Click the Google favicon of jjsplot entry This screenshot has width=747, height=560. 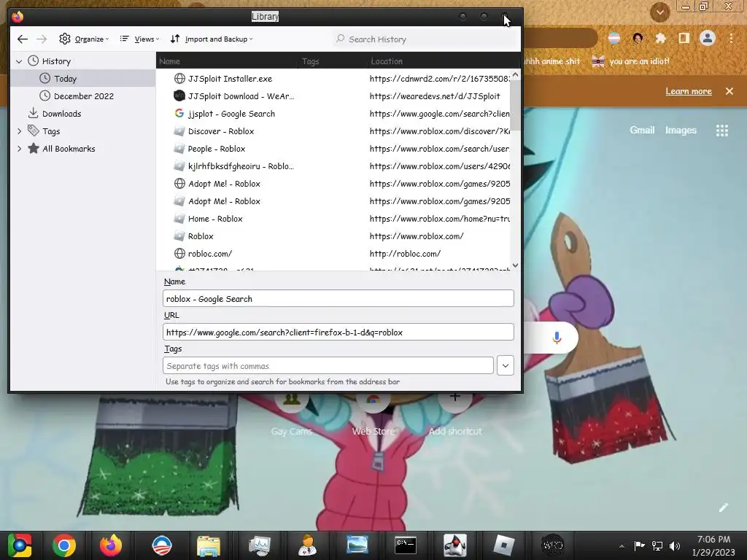[x=179, y=113]
